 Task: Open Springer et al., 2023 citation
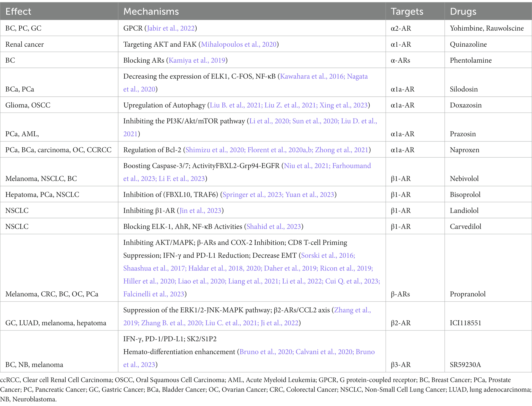pos(252,194)
